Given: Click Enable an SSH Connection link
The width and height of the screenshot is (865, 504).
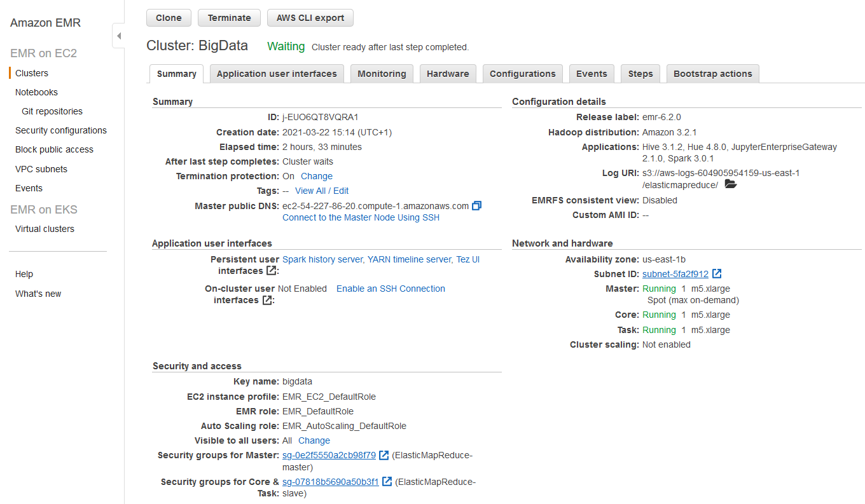Looking at the screenshot, I should point(391,289).
